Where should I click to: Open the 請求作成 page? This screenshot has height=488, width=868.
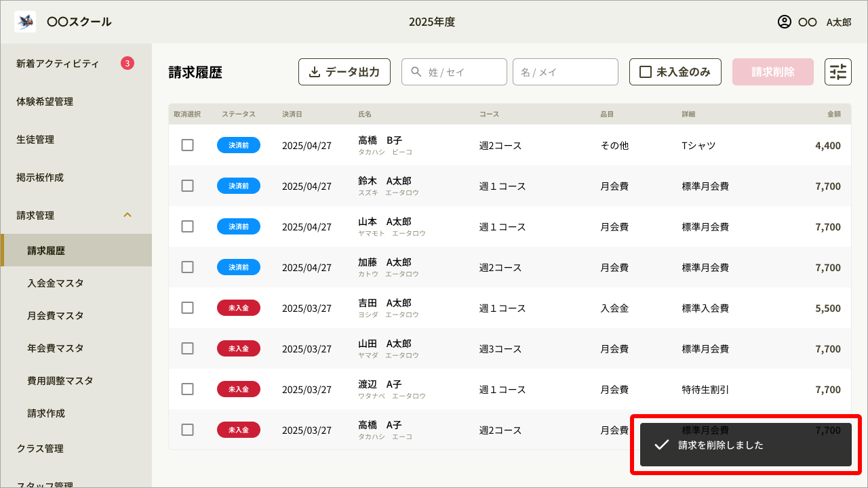click(x=47, y=413)
